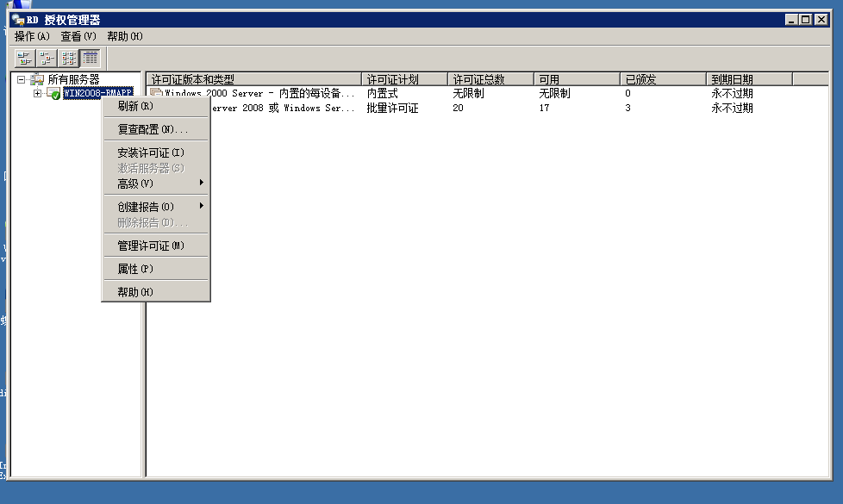Screen dimensions: 843x504
Task: Select 安装许可证(I) in context menu
Action: [x=156, y=152]
